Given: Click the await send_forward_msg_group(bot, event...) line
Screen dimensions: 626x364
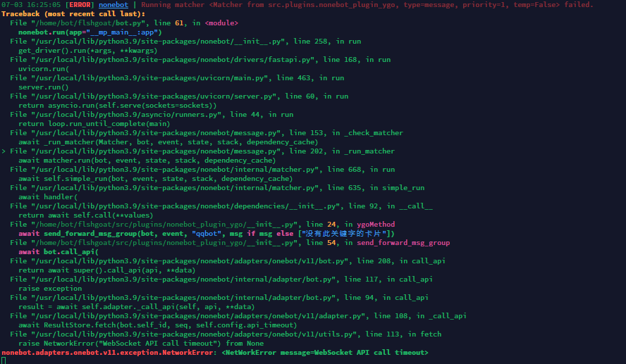Looking at the screenshot, I should 207,234.
